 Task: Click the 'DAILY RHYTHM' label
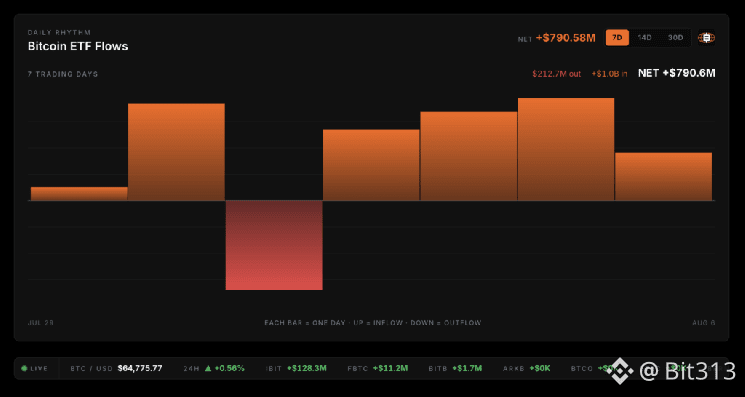pyautogui.click(x=59, y=32)
